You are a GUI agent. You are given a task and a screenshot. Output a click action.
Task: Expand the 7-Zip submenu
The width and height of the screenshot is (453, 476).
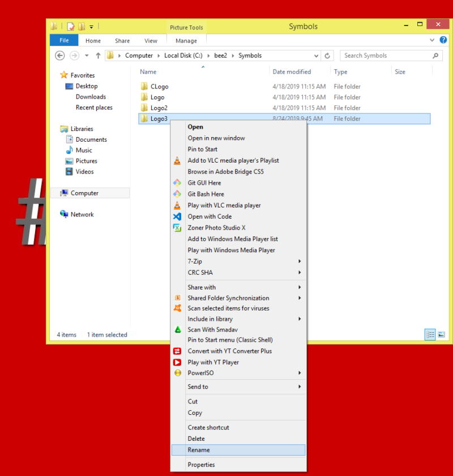(x=300, y=261)
